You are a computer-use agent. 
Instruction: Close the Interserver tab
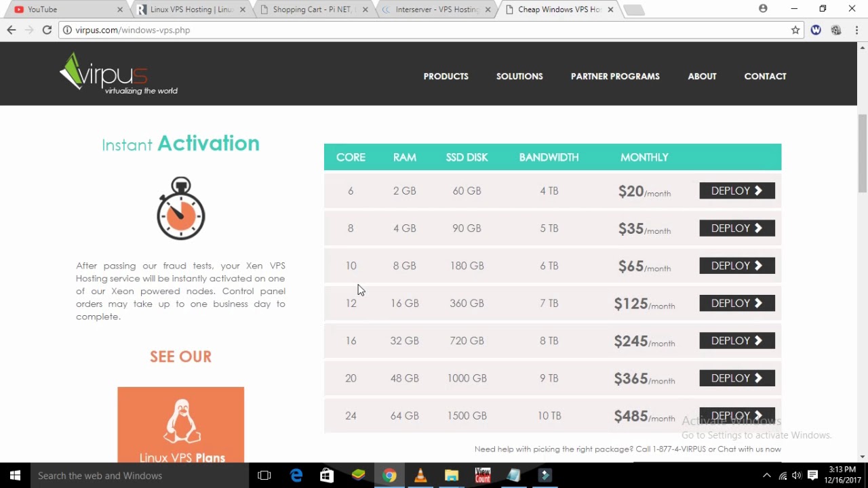(x=488, y=9)
